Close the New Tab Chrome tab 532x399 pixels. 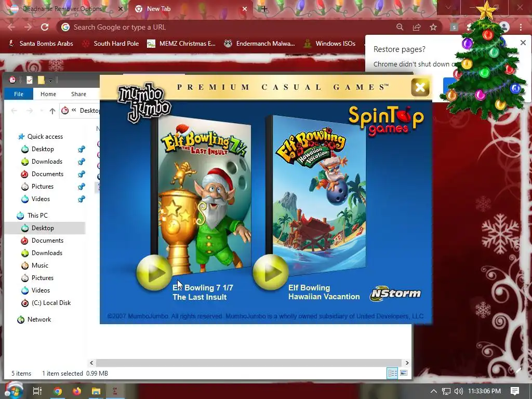coord(245,9)
